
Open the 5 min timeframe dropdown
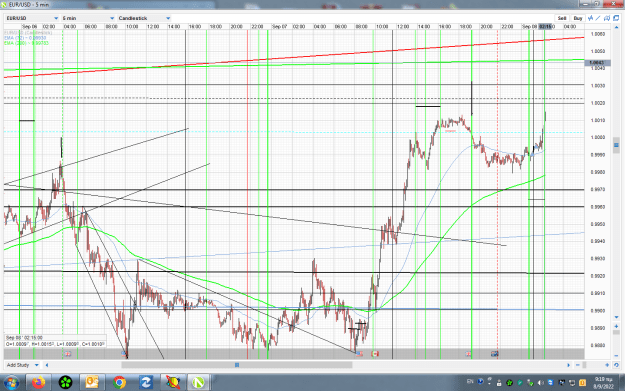(x=88, y=18)
